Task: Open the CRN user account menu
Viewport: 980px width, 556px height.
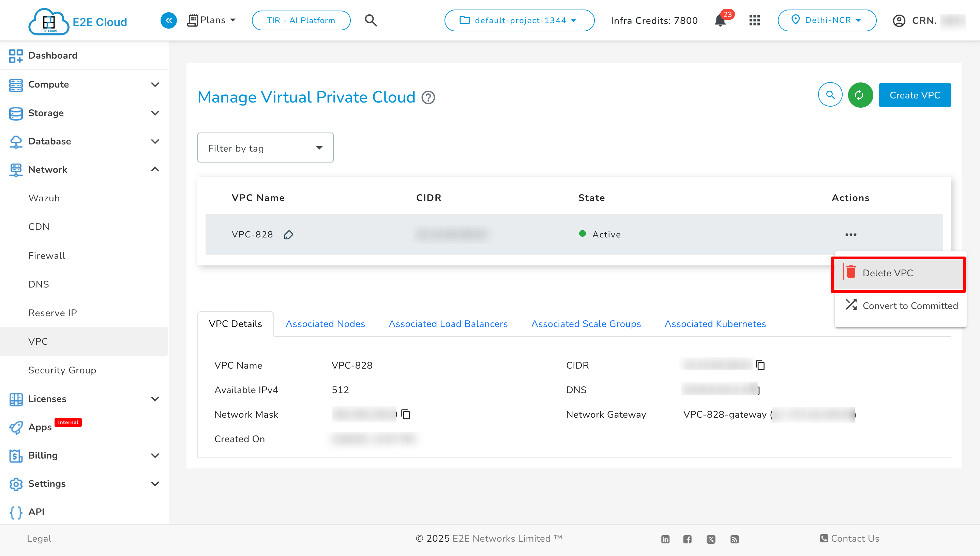Action: click(x=929, y=21)
